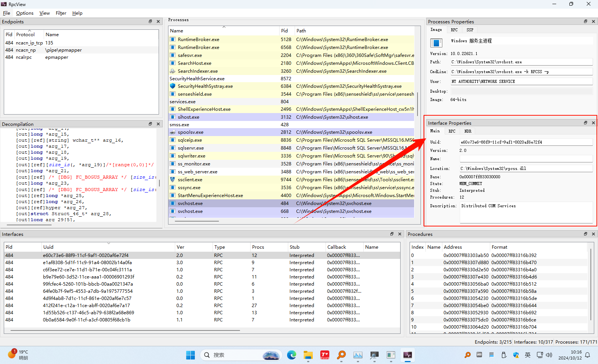Open the Filter menu
The width and height of the screenshot is (598, 364).
(61, 13)
